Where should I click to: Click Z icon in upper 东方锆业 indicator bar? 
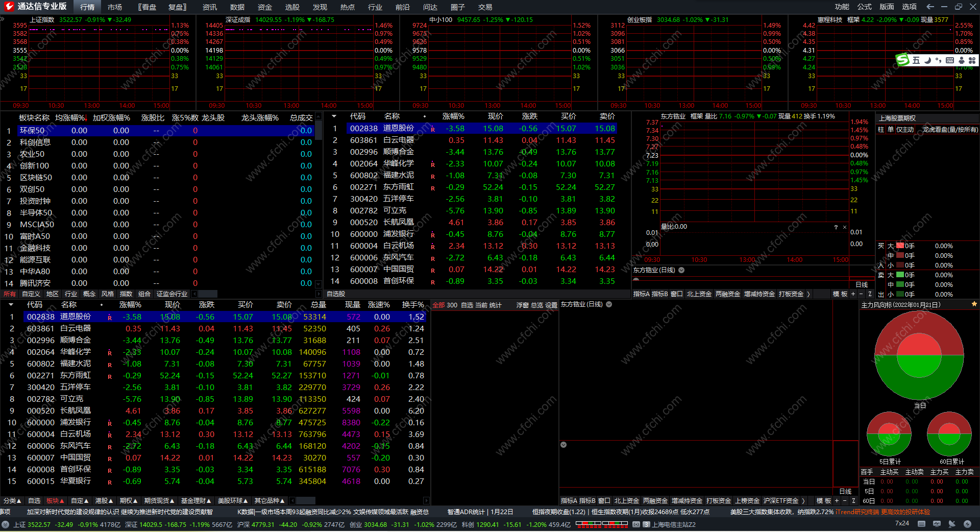click(870, 294)
